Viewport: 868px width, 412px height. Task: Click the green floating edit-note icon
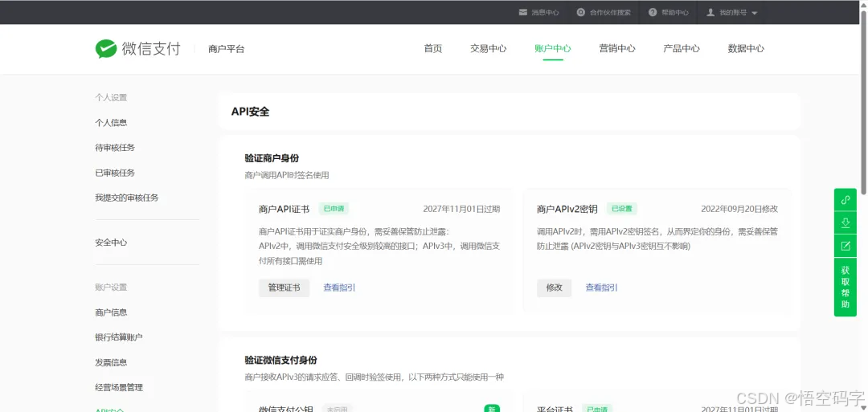coord(845,246)
